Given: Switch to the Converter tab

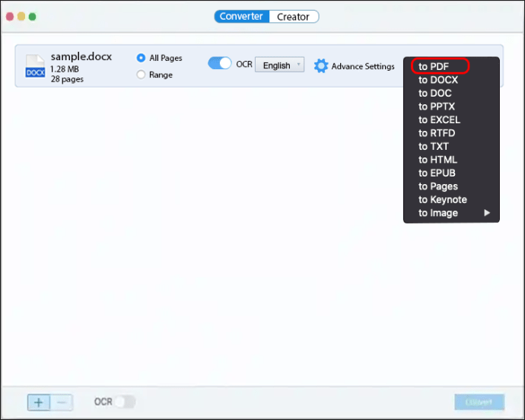Looking at the screenshot, I should point(242,17).
